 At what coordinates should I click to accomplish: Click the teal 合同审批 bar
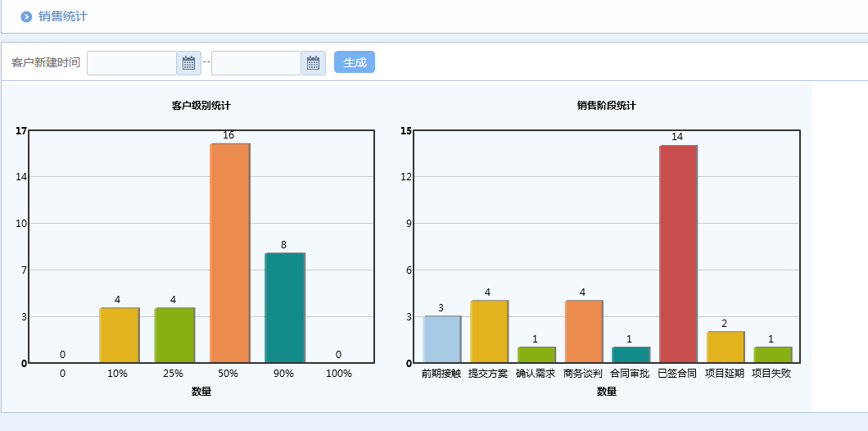pyautogui.click(x=631, y=355)
